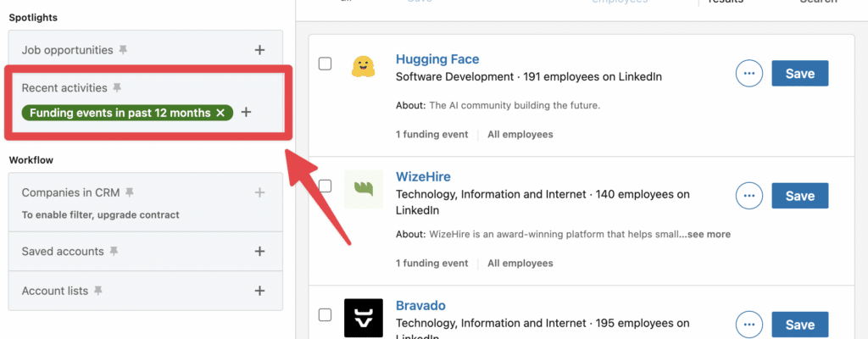Image resolution: width=868 pixels, height=339 pixels.
Task: Click the Saved accounts filter label
Action: (x=63, y=252)
